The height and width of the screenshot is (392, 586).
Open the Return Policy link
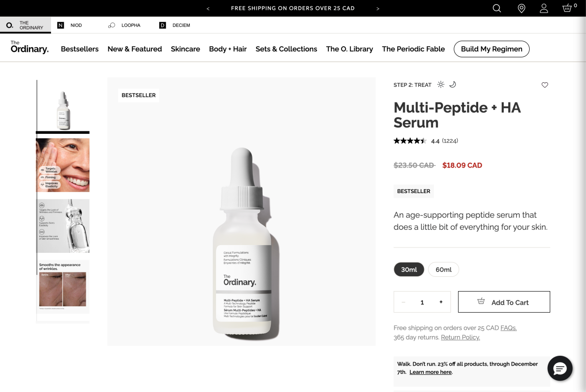coord(460,337)
